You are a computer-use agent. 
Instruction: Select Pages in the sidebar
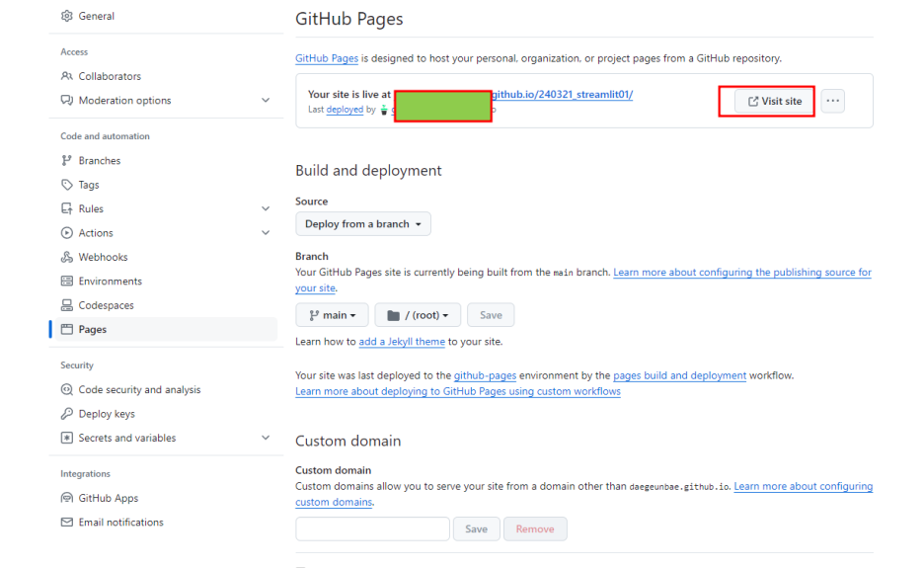pos(166,329)
